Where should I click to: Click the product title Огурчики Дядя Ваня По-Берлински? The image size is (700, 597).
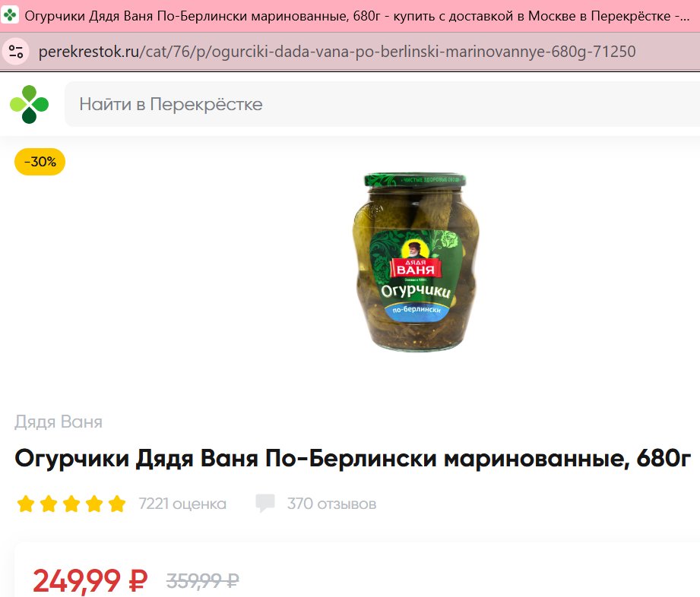tap(353, 458)
